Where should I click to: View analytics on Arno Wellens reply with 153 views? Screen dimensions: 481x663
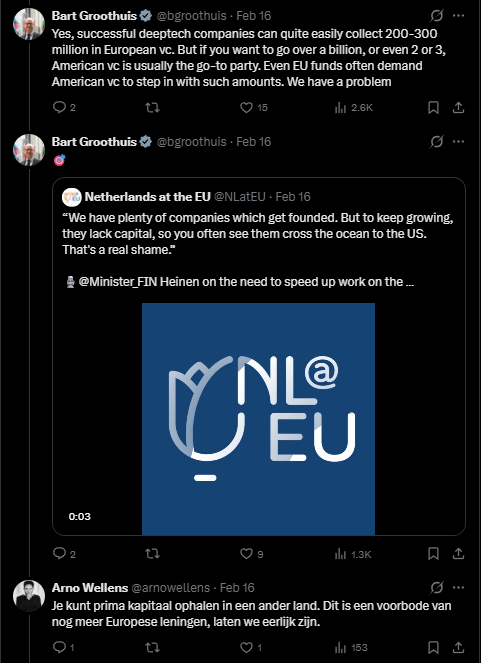point(351,647)
